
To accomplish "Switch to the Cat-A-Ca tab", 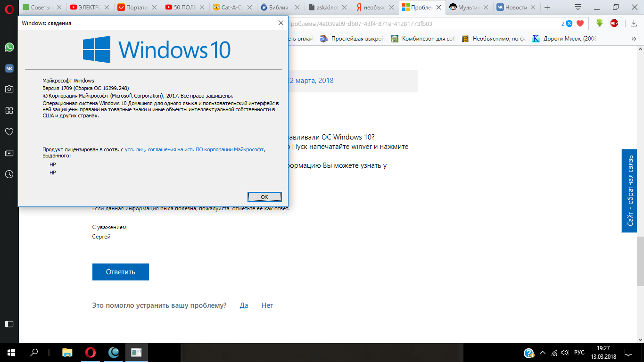I will point(232,7).
